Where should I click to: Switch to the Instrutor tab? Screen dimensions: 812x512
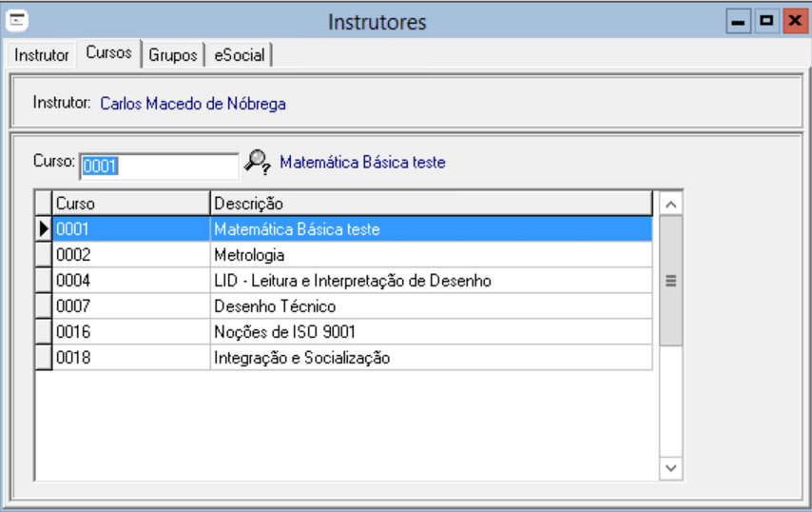(42, 55)
